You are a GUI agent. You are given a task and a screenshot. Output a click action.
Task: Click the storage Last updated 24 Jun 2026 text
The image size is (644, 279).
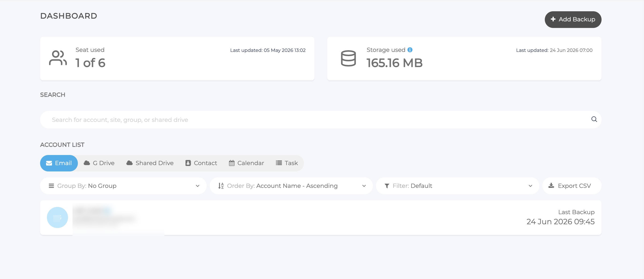pos(554,50)
